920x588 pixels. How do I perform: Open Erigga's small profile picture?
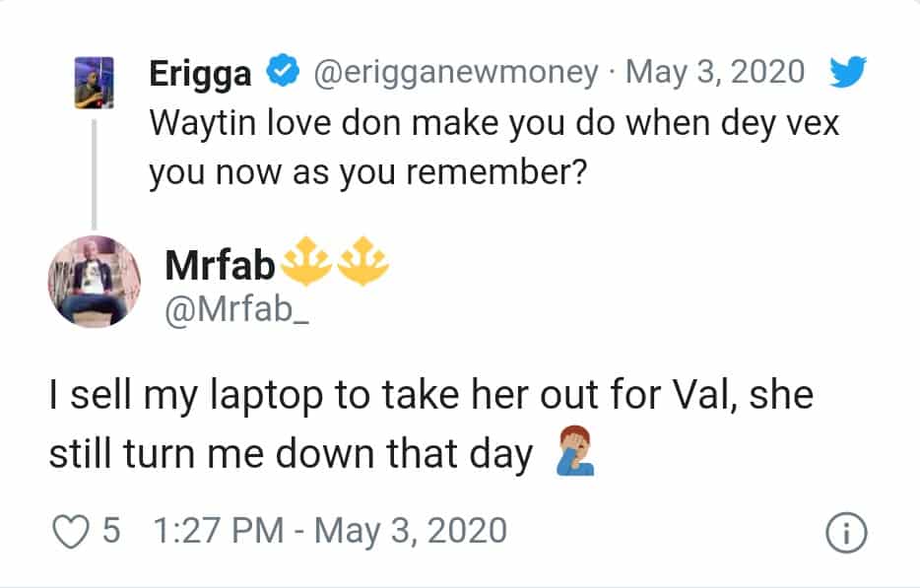point(96,82)
